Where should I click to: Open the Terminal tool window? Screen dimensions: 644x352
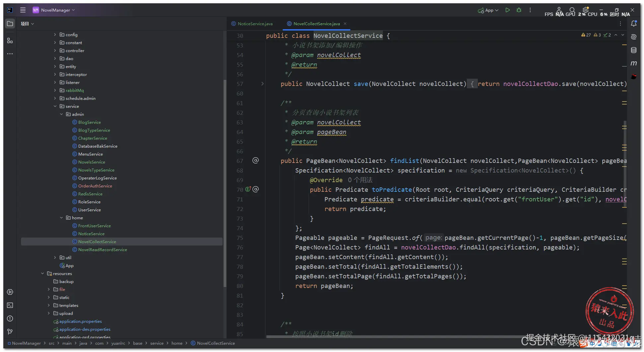pyautogui.click(x=10, y=305)
